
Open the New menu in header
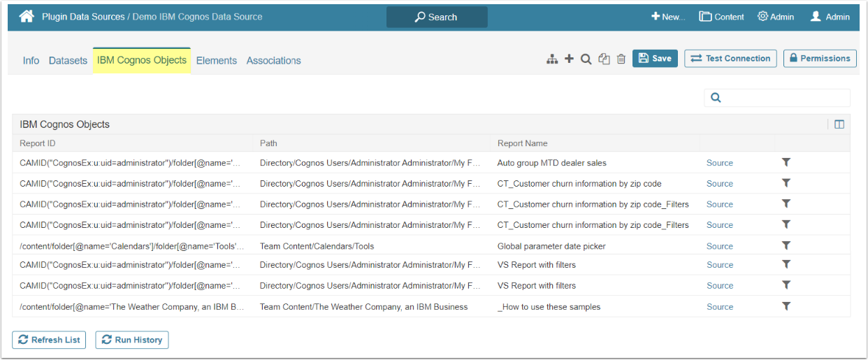coord(668,17)
